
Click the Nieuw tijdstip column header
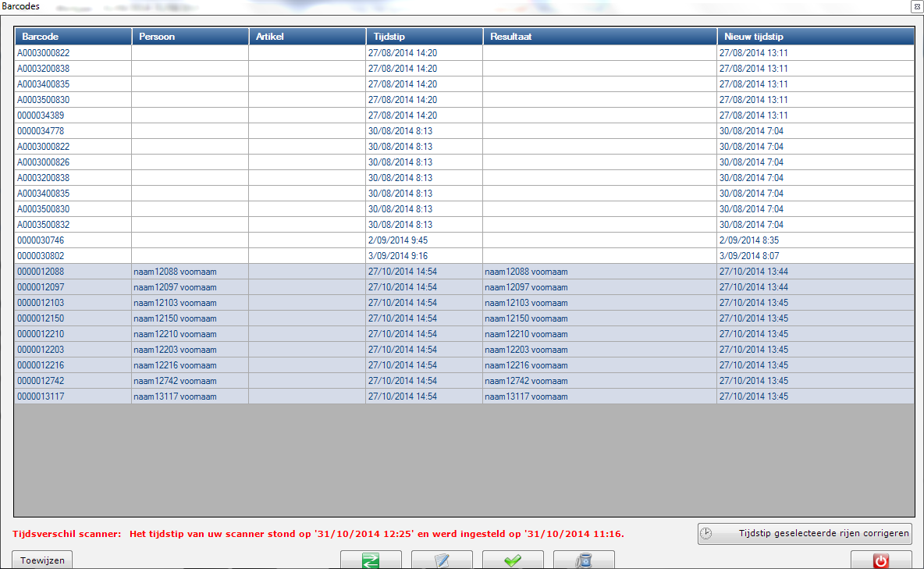(x=815, y=37)
